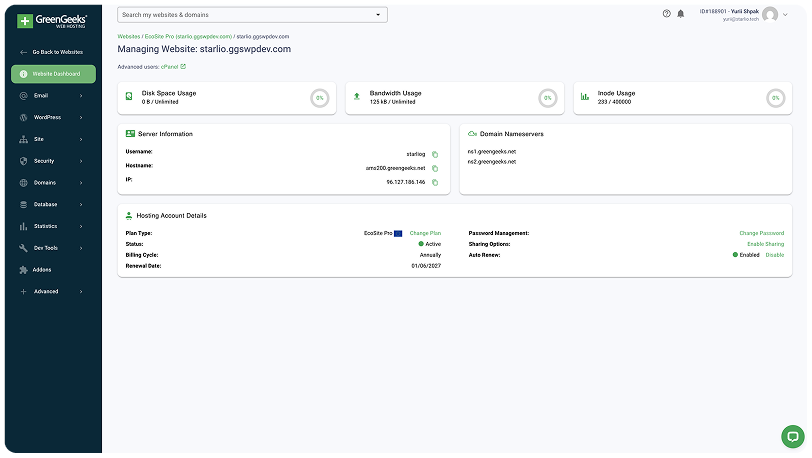Click the renewal date 01/06/2027
The height and width of the screenshot is (458, 812).
pos(426,266)
